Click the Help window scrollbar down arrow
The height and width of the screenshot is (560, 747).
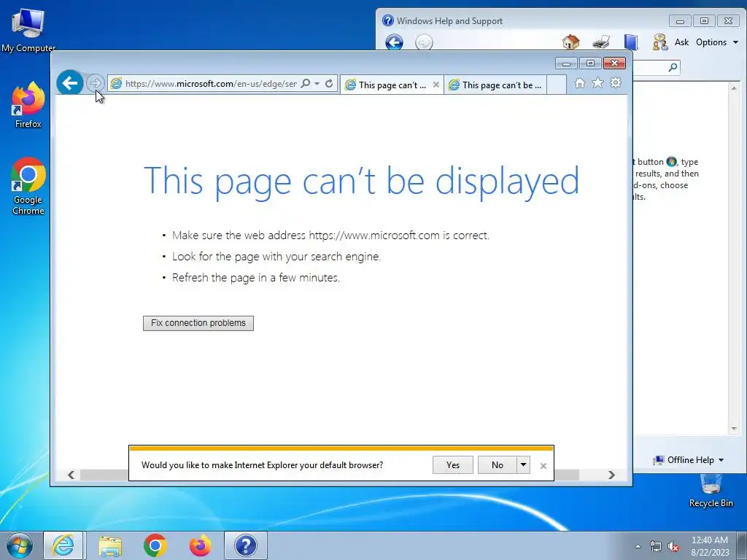click(x=734, y=429)
